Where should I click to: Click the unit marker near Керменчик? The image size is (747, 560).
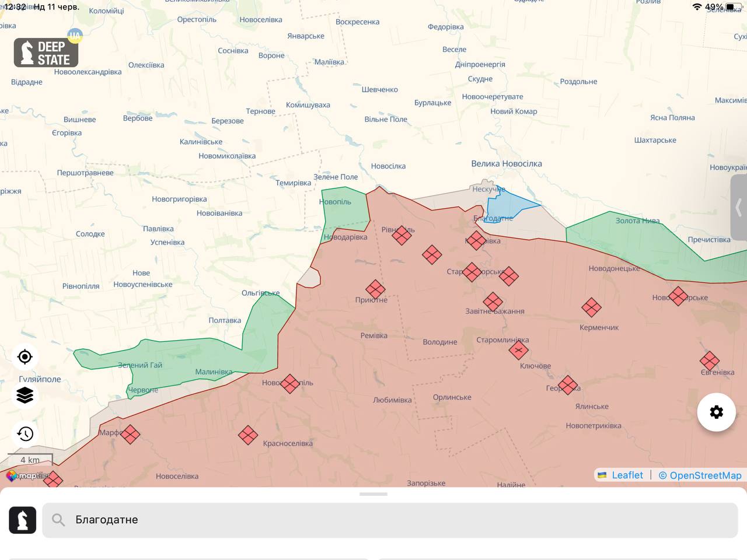click(x=591, y=307)
